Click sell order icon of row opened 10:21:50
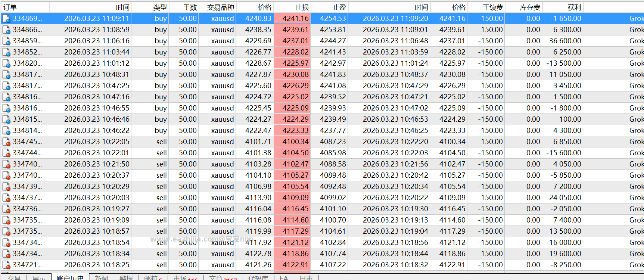644x280 pixels. [6, 164]
